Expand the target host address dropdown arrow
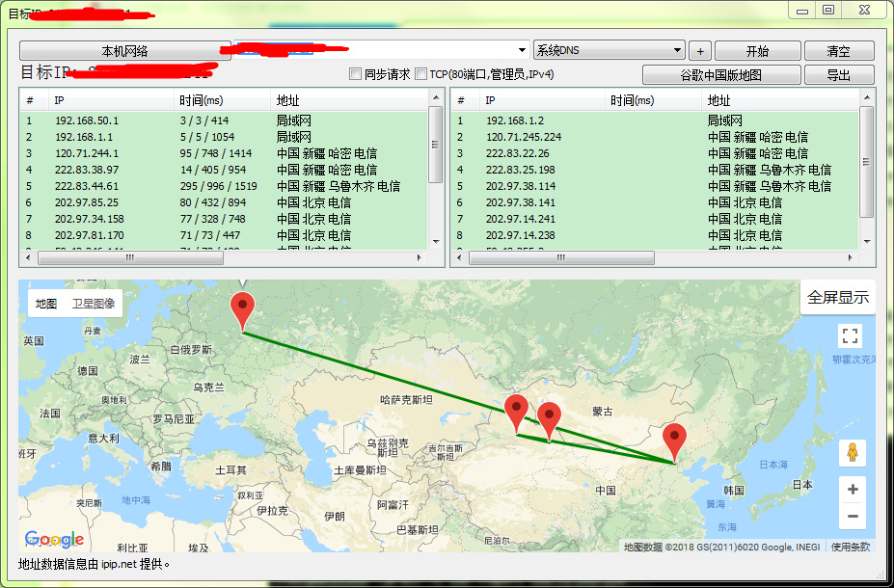Viewport: 894px width, 588px height. coord(522,50)
